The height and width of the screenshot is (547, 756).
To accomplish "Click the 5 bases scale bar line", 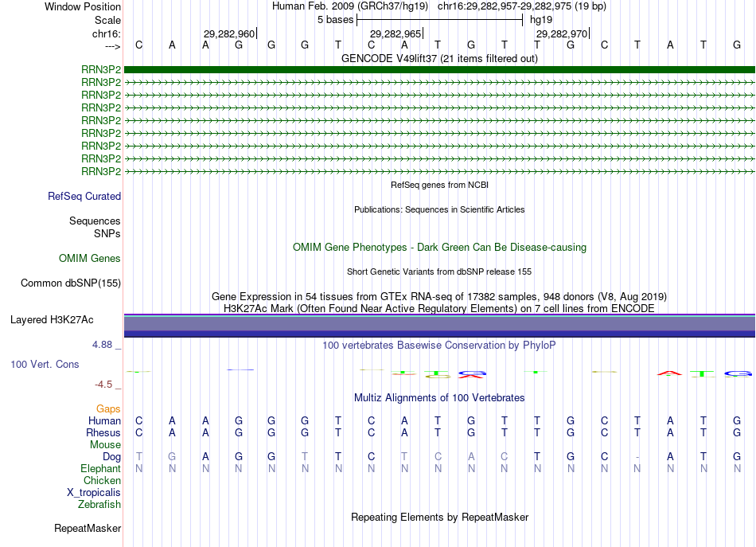I will [440, 20].
